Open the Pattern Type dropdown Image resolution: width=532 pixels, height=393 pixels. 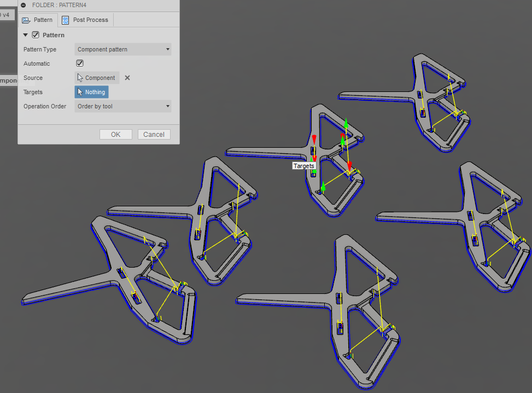168,49
